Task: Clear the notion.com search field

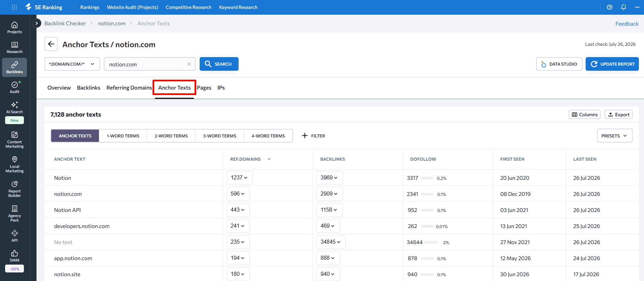Action: tap(189, 64)
